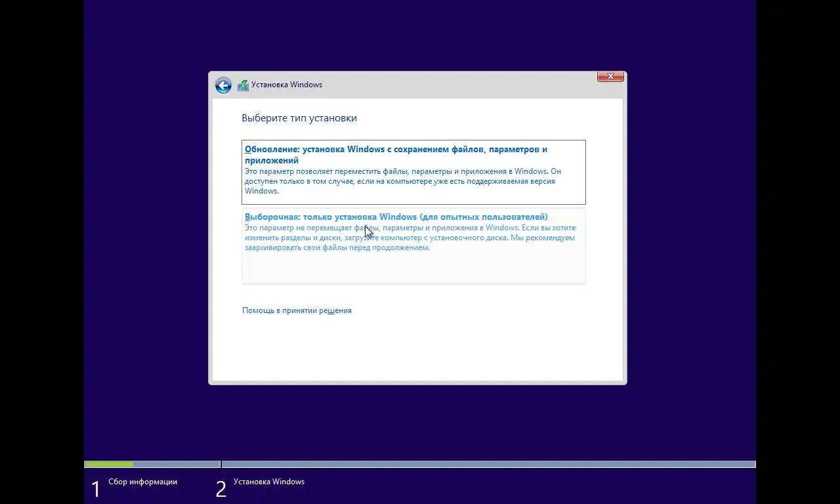The height and width of the screenshot is (504, 840).
Task: Choose the Выборочная installation option
Action: click(x=413, y=246)
